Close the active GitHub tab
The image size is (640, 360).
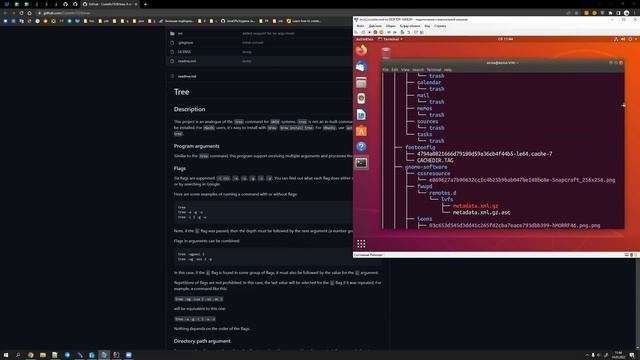coord(136,4)
